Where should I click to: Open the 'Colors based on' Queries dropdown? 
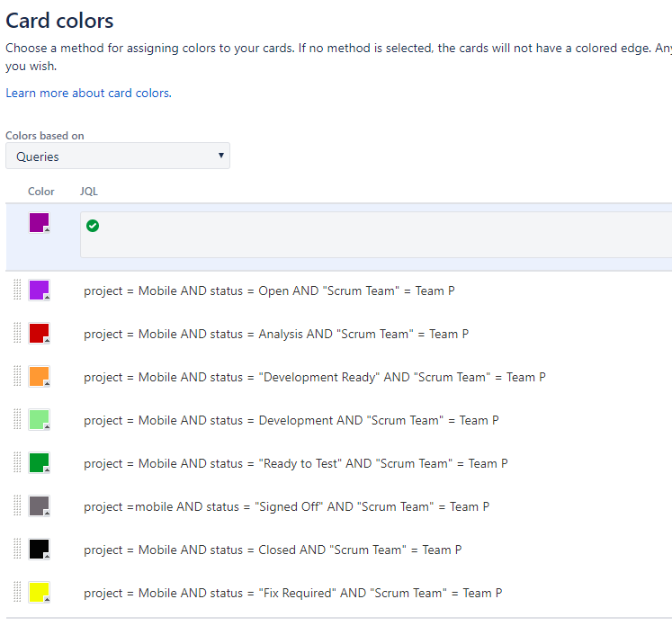[x=118, y=156]
